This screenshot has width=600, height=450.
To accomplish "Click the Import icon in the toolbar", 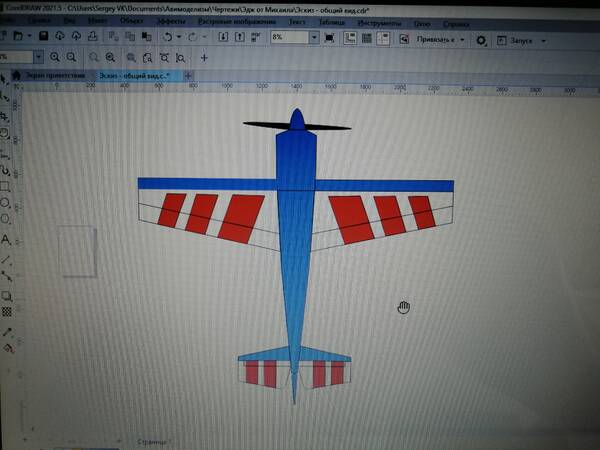I will click(x=222, y=37).
